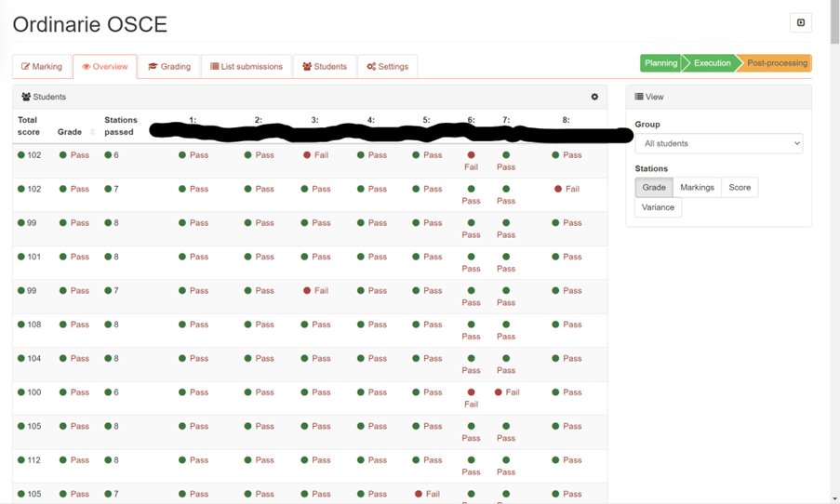Click the station 1: column header
840x504 pixels.
tap(193, 120)
